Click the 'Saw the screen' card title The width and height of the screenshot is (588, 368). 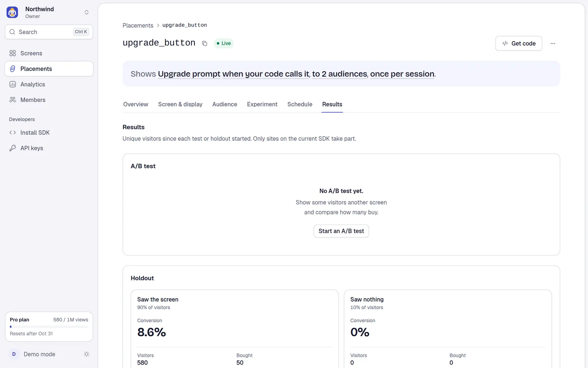coord(158,299)
